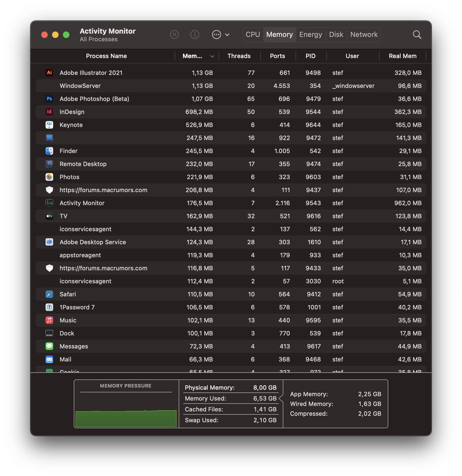This screenshot has height=476, width=462.
Task: Sort by User column header
Action: [352, 56]
